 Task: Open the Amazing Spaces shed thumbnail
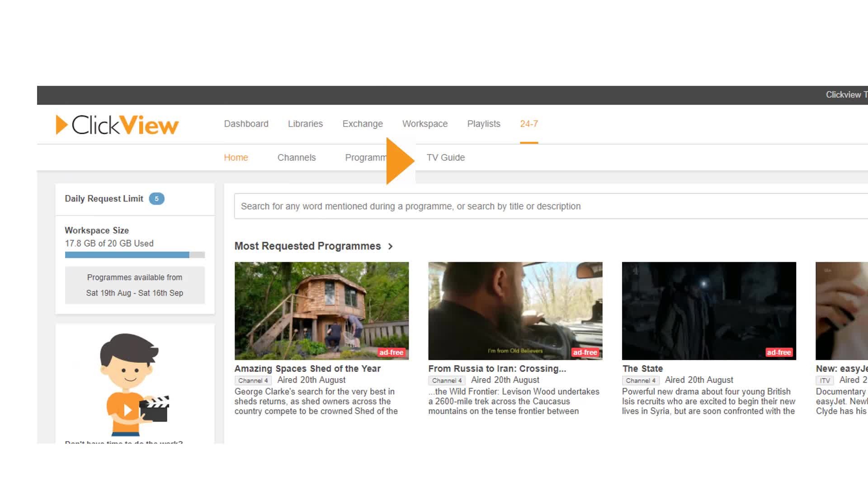point(321,311)
